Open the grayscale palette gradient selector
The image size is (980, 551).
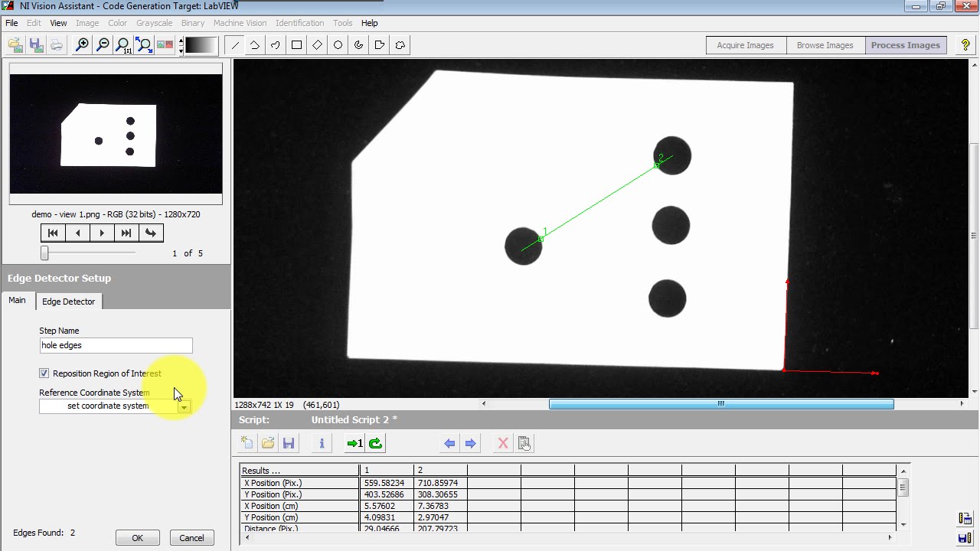[x=201, y=45]
